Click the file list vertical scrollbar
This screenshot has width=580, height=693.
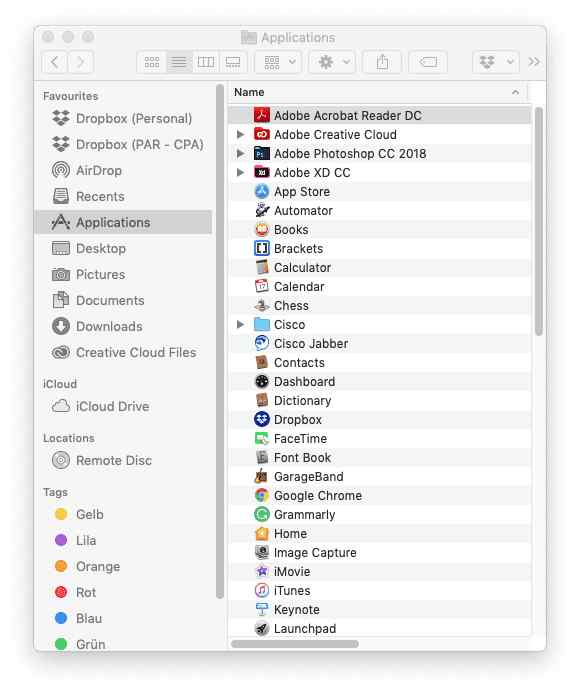pos(538,221)
